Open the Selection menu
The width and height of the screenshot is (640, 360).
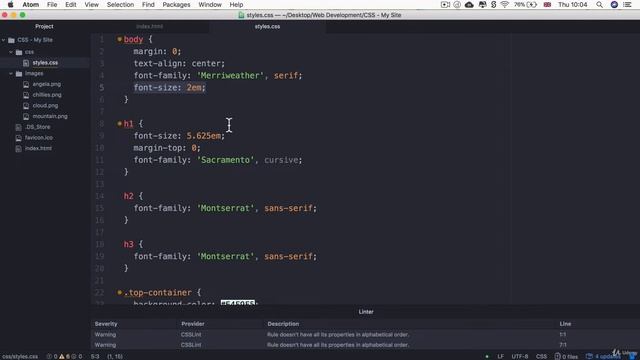[120, 4]
